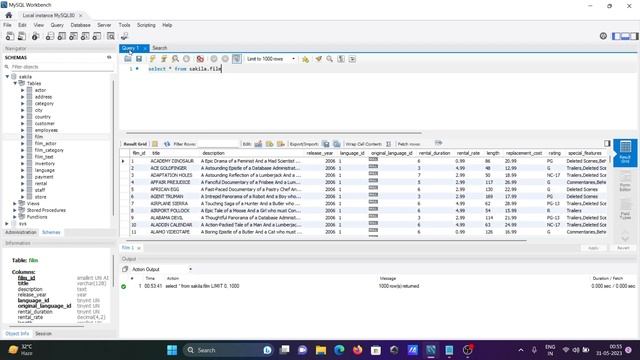Search table data icon in main toolbar
This screenshot has width=640, height=360.
click(x=111, y=36)
